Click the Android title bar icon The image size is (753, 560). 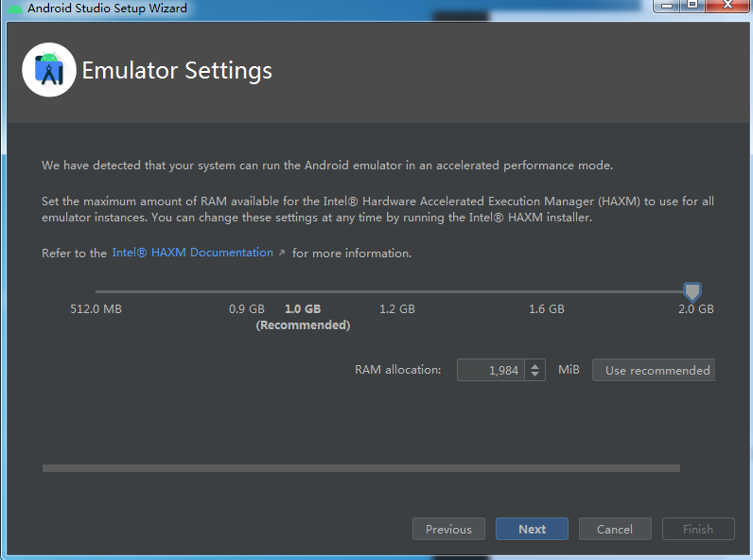pyautogui.click(x=14, y=9)
